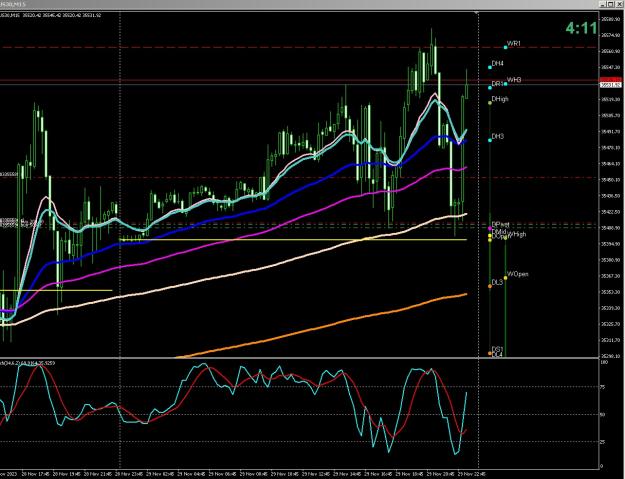Click the DS1 level label
Screen dimensions: 625x479
497,349
